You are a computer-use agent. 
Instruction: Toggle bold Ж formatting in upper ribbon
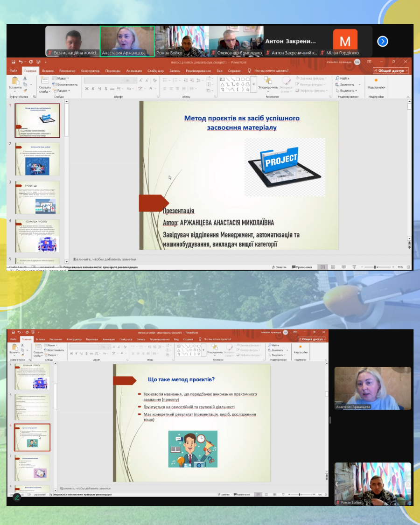87,88
